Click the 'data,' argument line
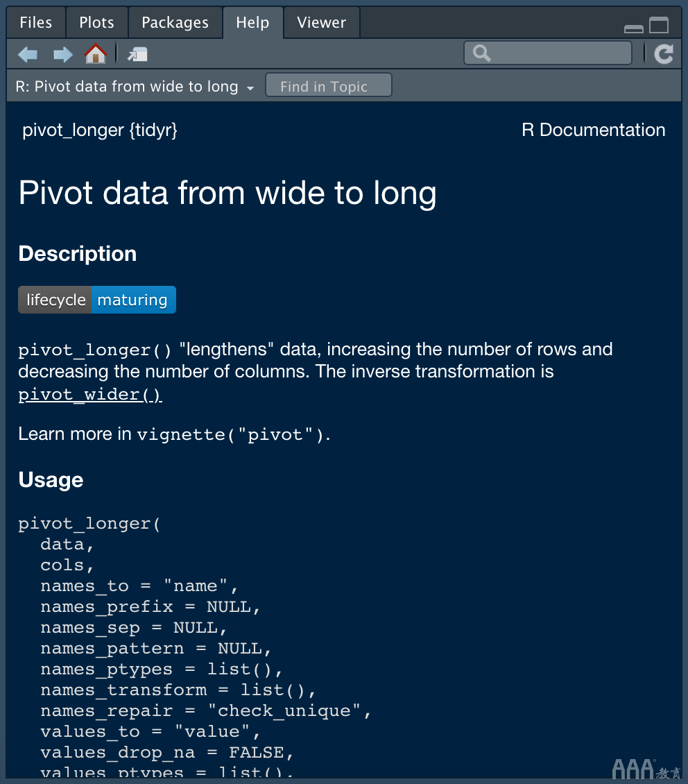 click(x=67, y=544)
